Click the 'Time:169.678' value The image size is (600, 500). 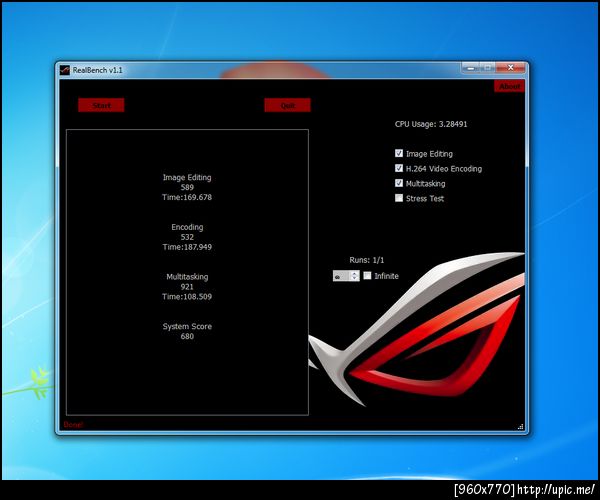click(x=187, y=197)
